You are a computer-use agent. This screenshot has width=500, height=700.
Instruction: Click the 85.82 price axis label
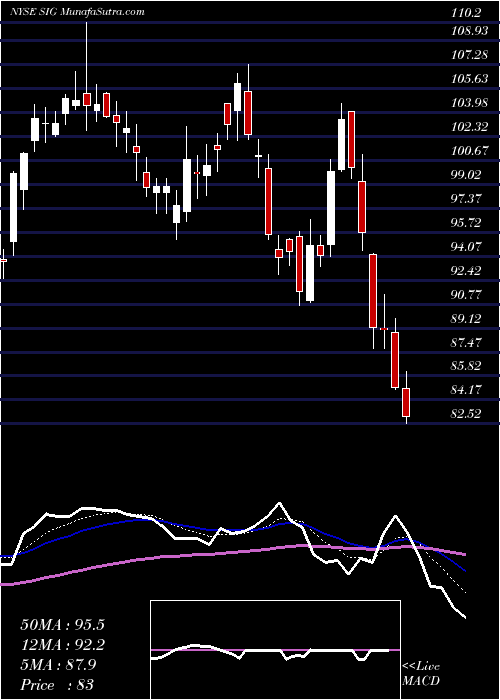[467, 367]
